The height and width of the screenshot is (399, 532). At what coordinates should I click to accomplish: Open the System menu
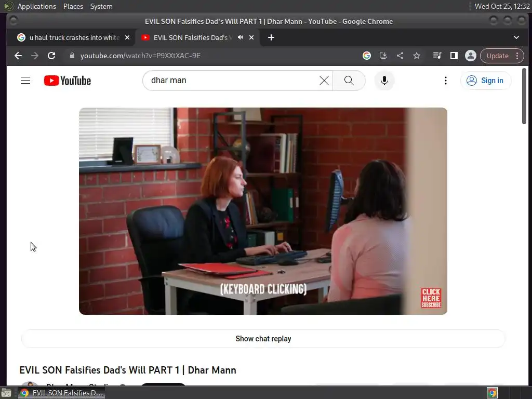click(x=101, y=6)
